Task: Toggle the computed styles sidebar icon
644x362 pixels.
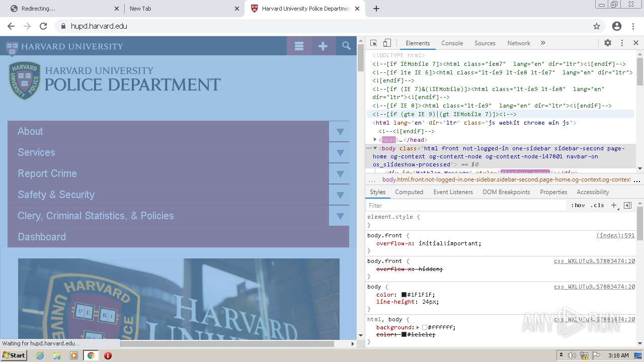Action: pos(627,205)
